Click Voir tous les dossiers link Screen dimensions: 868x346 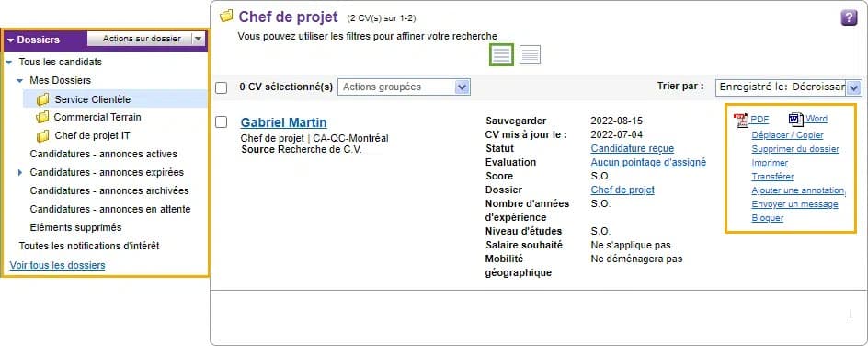(x=58, y=265)
